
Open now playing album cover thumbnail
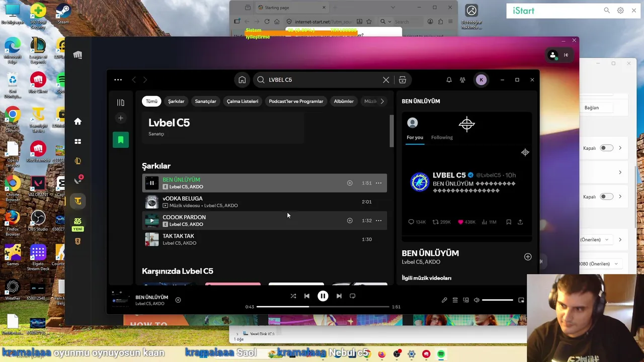120,300
